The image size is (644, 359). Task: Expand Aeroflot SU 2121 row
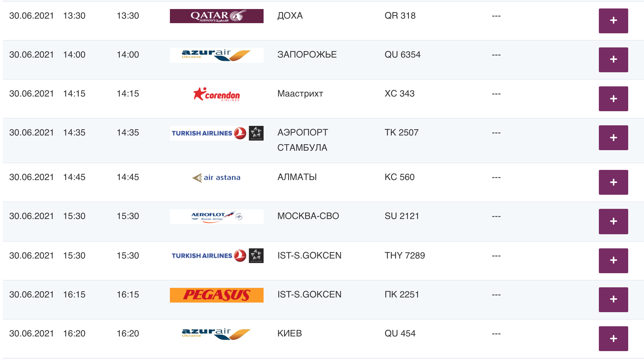coord(613,221)
